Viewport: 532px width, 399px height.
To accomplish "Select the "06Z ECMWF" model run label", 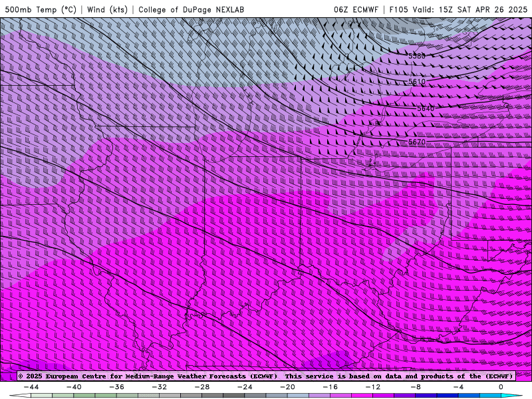I will point(356,9).
